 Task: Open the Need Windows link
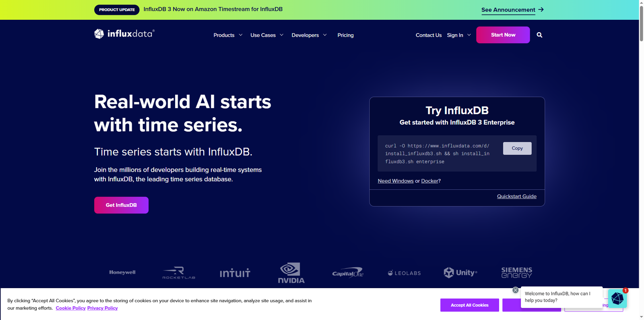tap(396, 181)
